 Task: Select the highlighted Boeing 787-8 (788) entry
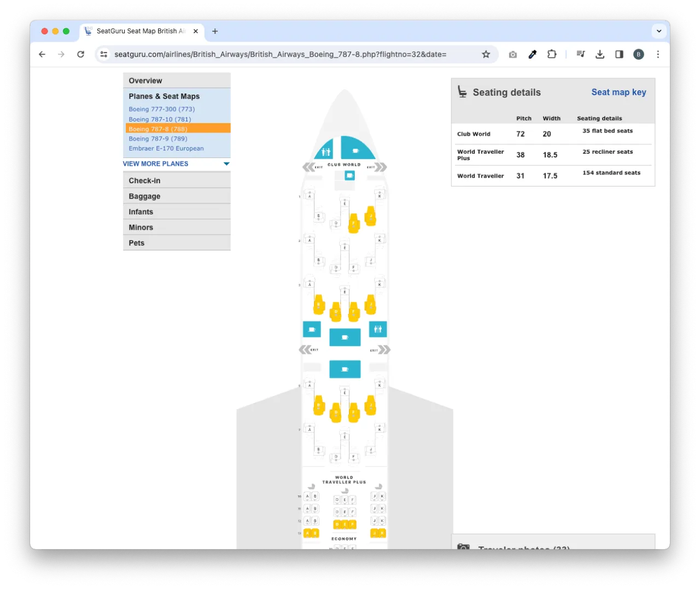(178, 129)
